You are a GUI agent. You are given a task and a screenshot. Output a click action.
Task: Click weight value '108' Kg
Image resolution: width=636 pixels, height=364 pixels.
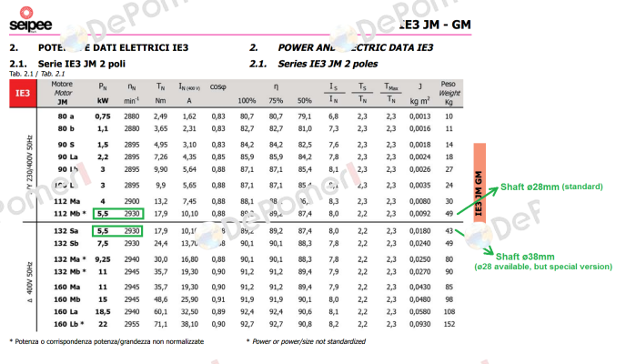click(x=449, y=311)
